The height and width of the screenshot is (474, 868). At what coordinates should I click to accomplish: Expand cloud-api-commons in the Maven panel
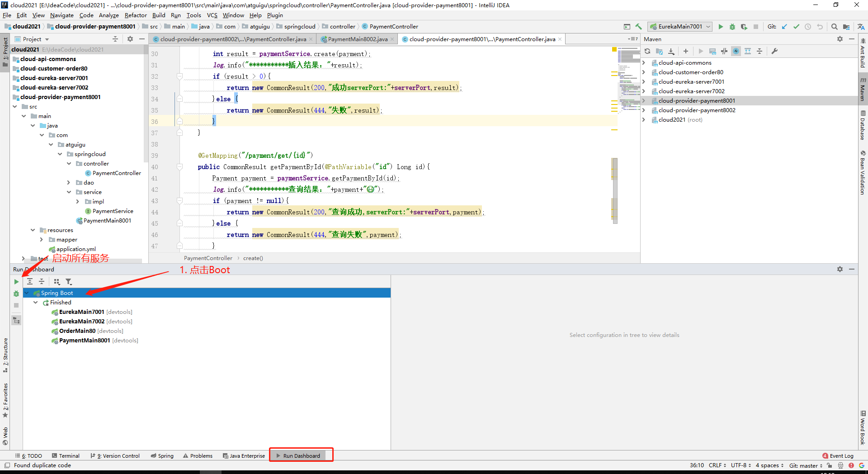[644, 63]
